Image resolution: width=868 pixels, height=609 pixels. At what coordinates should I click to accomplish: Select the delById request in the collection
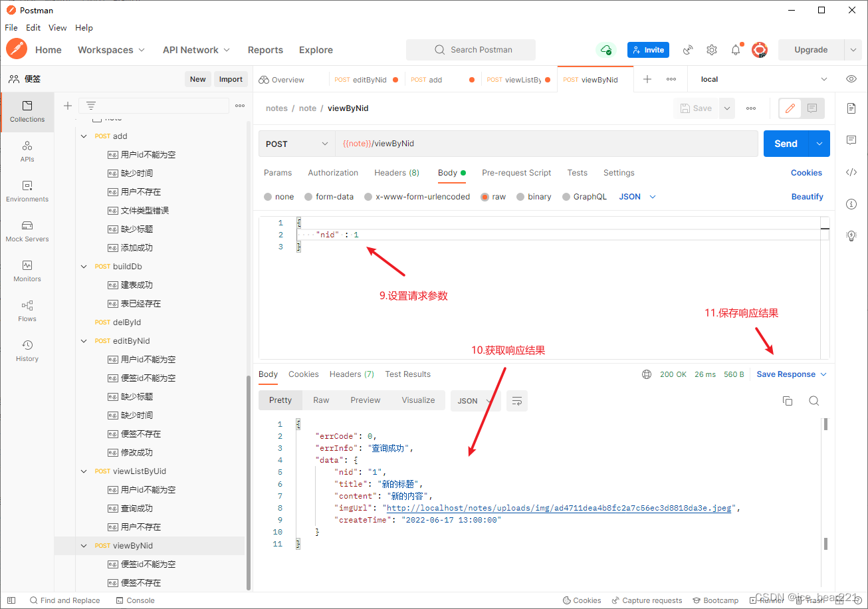pyautogui.click(x=127, y=322)
